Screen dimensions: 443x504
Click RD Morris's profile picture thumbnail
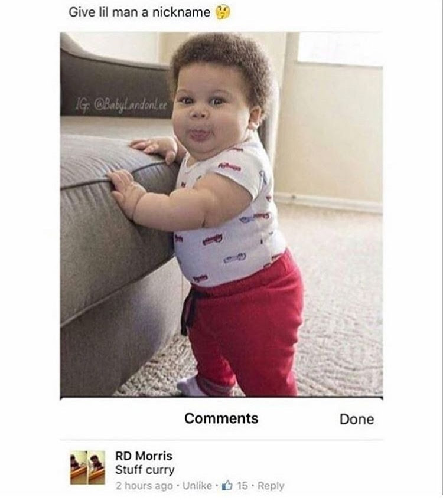[x=87, y=467]
